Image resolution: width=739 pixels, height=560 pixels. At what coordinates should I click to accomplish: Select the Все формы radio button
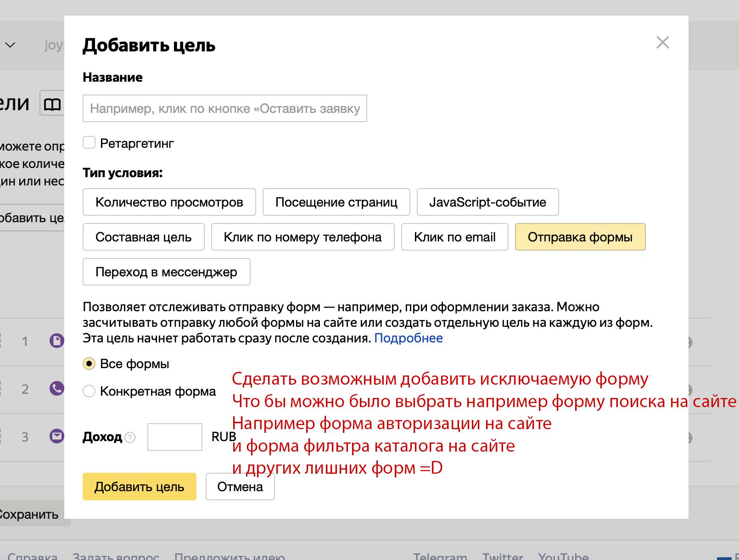(x=89, y=364)
